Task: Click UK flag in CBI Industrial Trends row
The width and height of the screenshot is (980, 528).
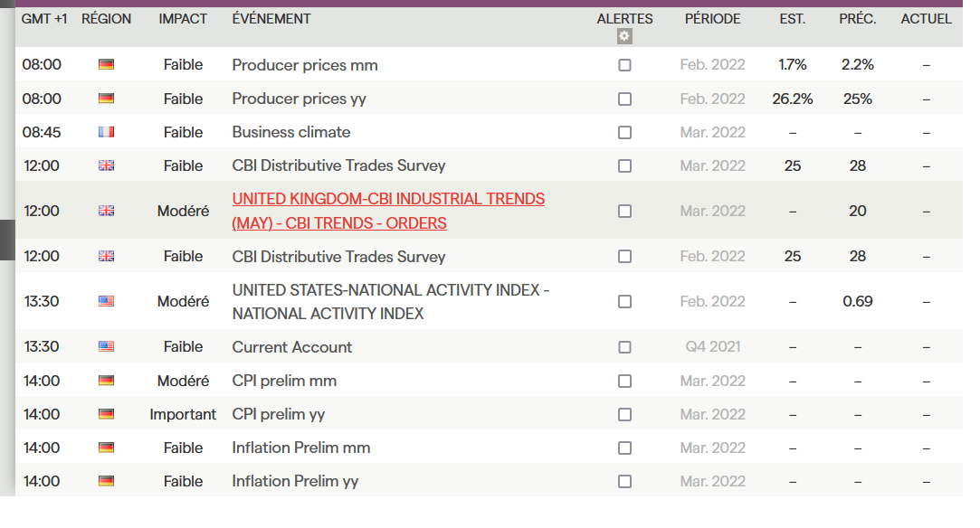Action: click(106, 211)
